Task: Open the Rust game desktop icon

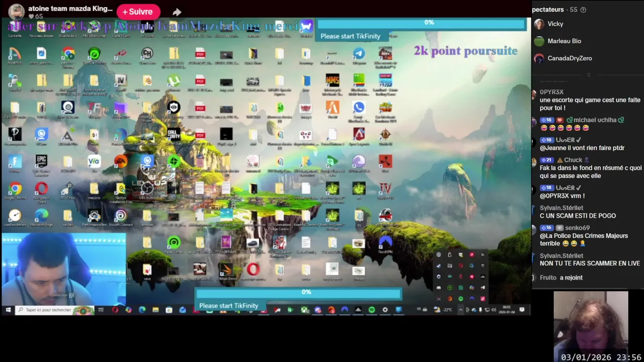Action: coord(385,161)
